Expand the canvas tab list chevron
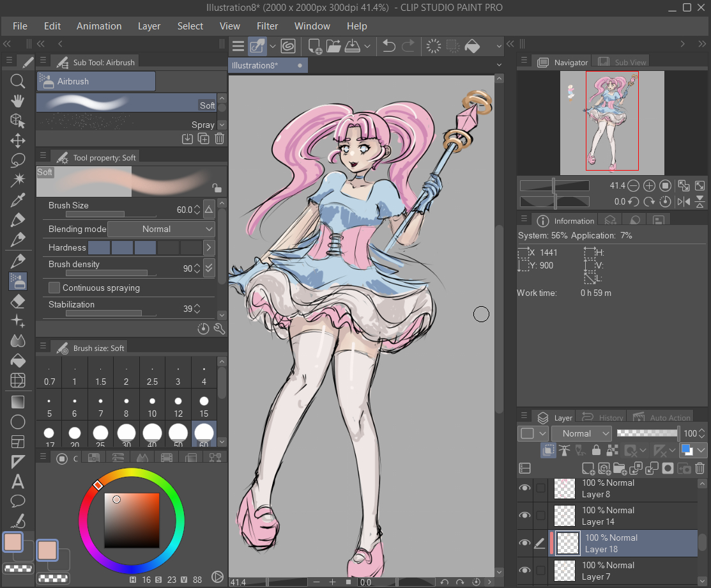Image resolution: width=711 pixels, height=588 pixels. click(x=499, y=65)
